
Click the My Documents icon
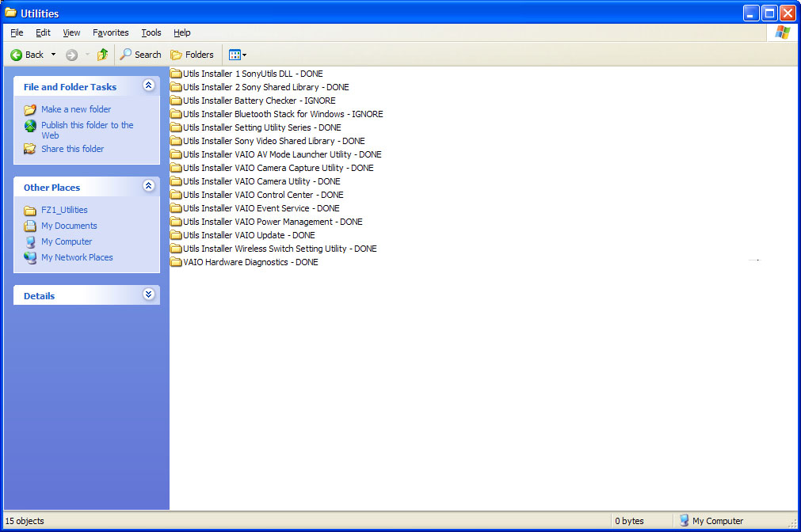click(x=30, y=226)
